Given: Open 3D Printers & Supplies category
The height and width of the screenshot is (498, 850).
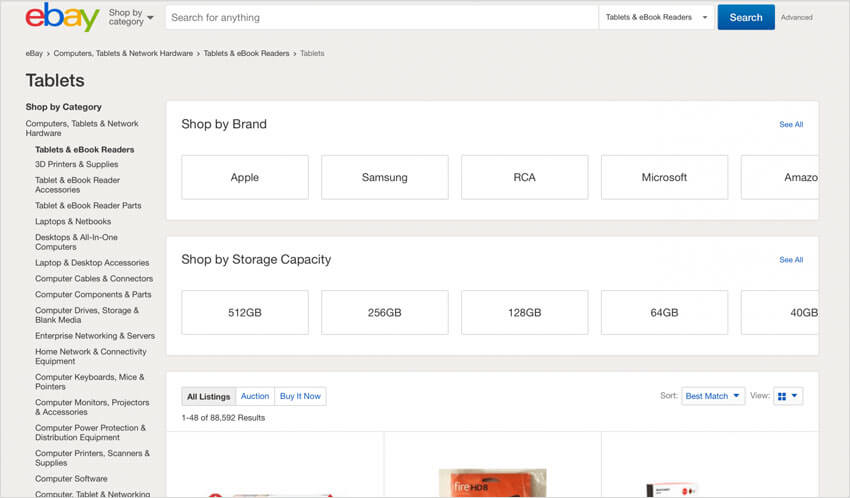Looking at the screenshot, I should (x=76, y=164).
